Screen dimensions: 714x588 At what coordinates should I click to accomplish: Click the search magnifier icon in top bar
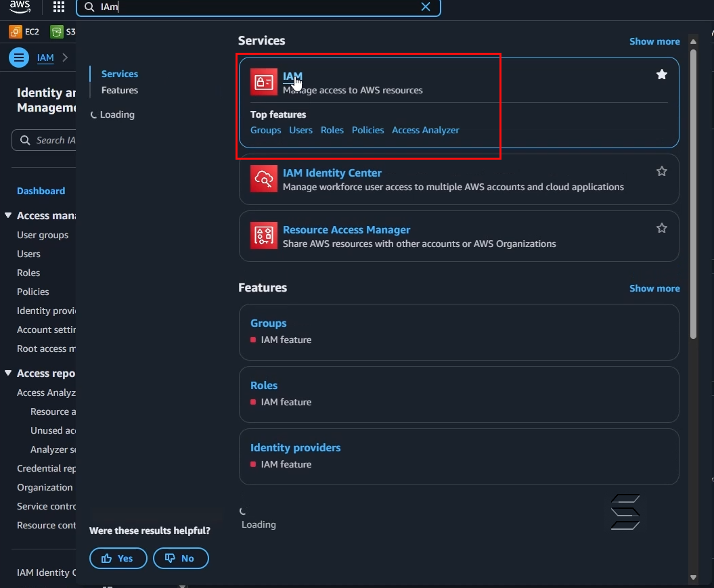pos(89,7)
